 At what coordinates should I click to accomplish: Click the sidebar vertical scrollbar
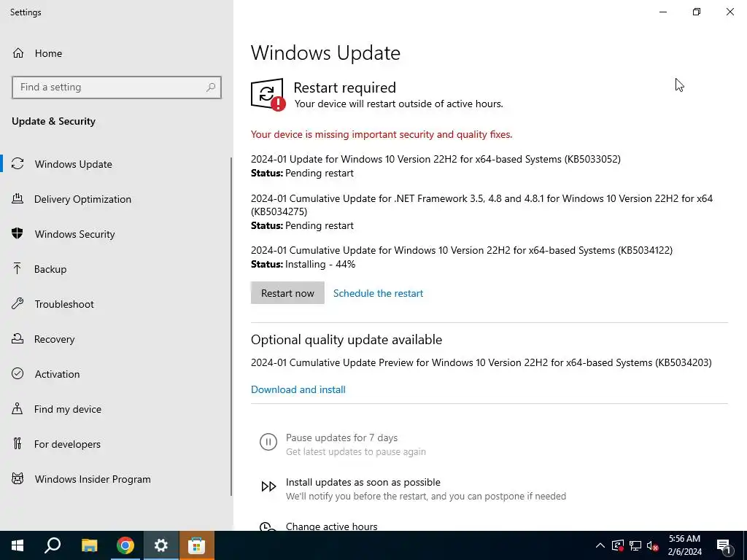tap(231, 326)
